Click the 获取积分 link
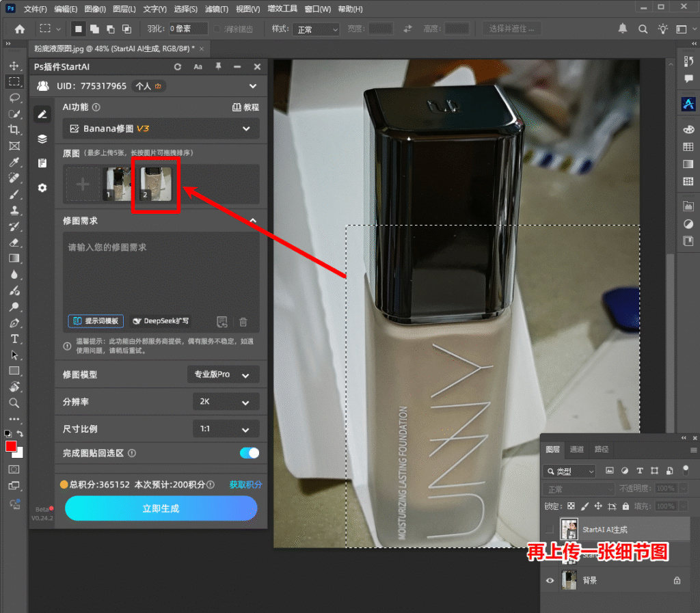Screen dimensions: 700x613 [x=245, y=485]
